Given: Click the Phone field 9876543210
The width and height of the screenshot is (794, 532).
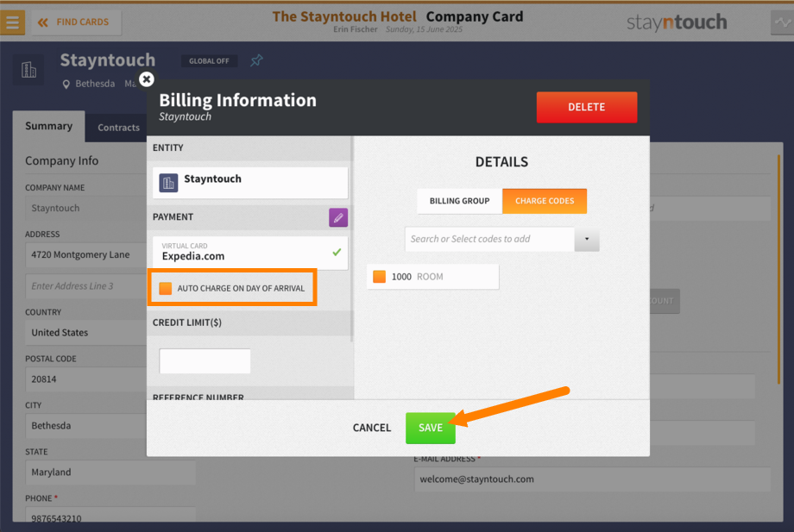Looking at the screenshot, I should (x=110, y=515).
